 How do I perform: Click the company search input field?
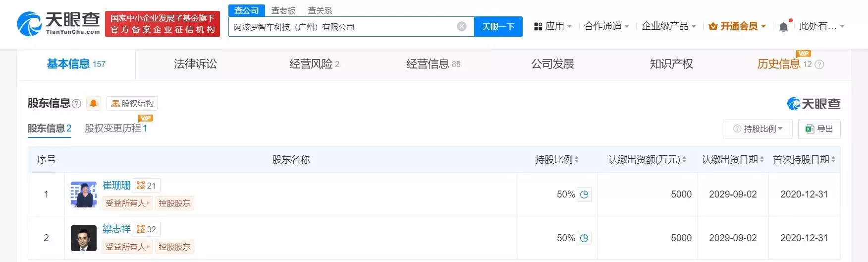342,27
